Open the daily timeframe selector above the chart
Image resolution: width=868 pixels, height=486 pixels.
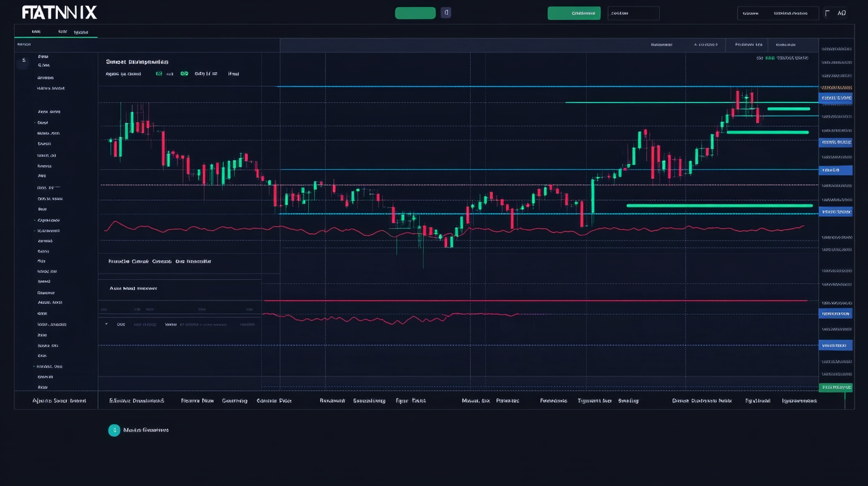pyautogui.click(x=206, y=73)
